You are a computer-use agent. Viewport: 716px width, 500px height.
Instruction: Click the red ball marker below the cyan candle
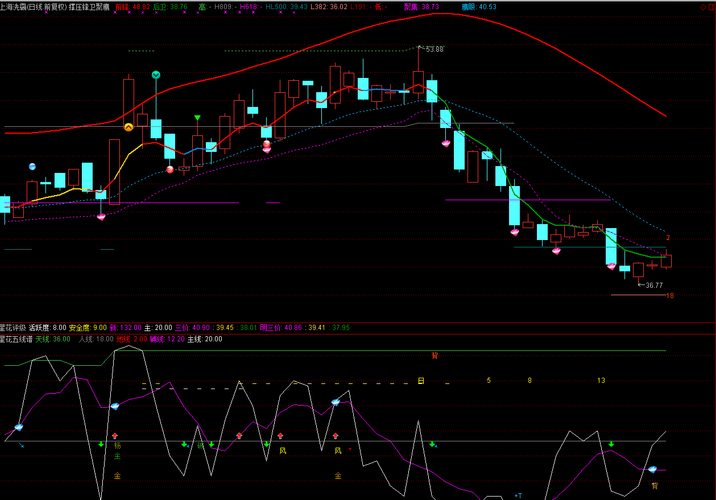click(170, 169)
